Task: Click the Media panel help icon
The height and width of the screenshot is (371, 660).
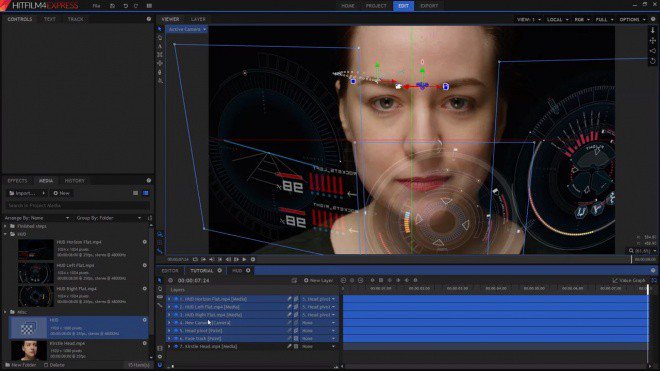Action: pyautogui.click(x=149, y=180)
